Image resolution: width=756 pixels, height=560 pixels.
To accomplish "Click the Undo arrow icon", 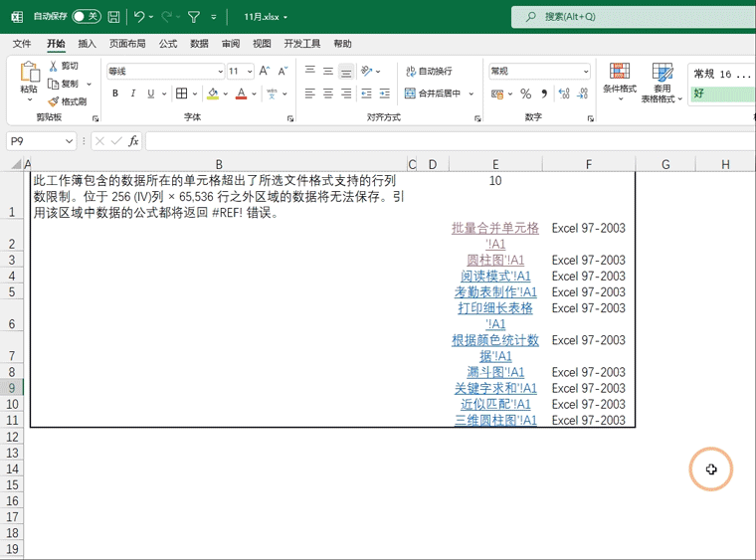I will tap(139, 17).
